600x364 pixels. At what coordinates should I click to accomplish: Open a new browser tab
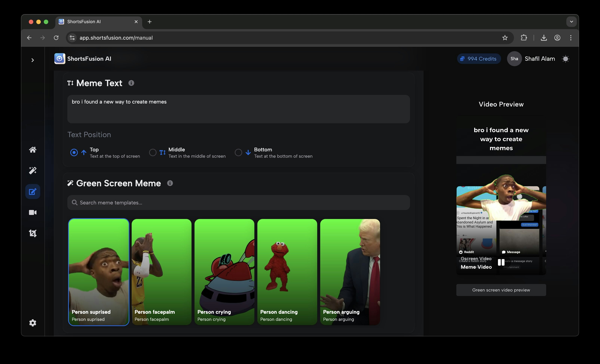(x=149, y=22)
